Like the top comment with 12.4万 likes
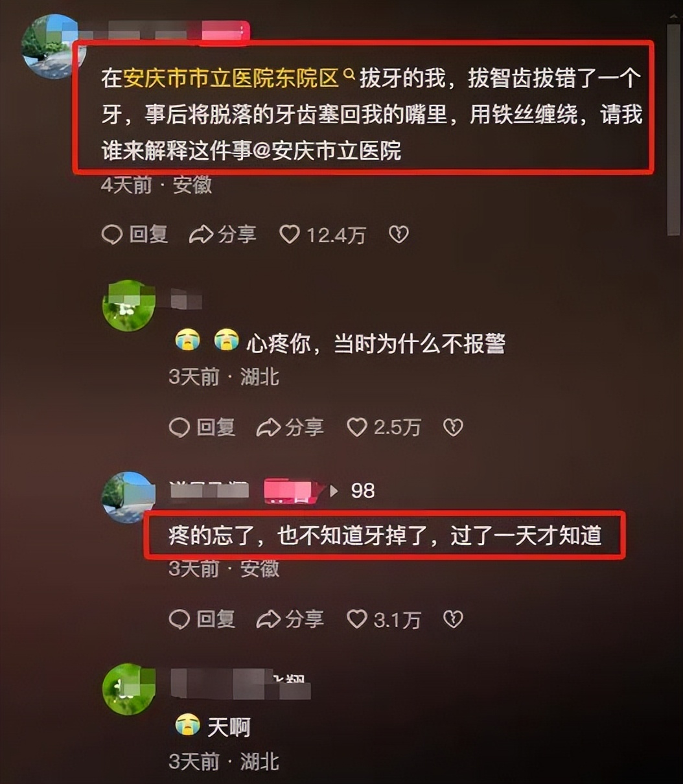Viewport: 683px width, 784px height. click(x=322, y=235)
